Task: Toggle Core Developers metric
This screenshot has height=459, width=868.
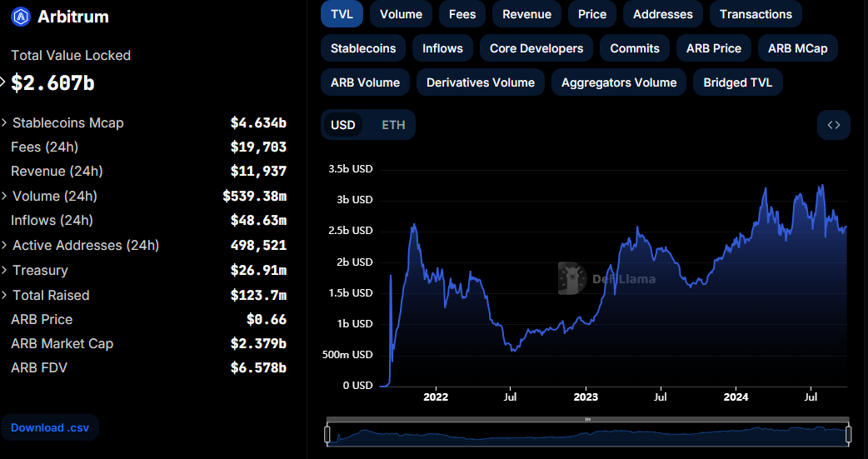Action: (x=536, y=48)
